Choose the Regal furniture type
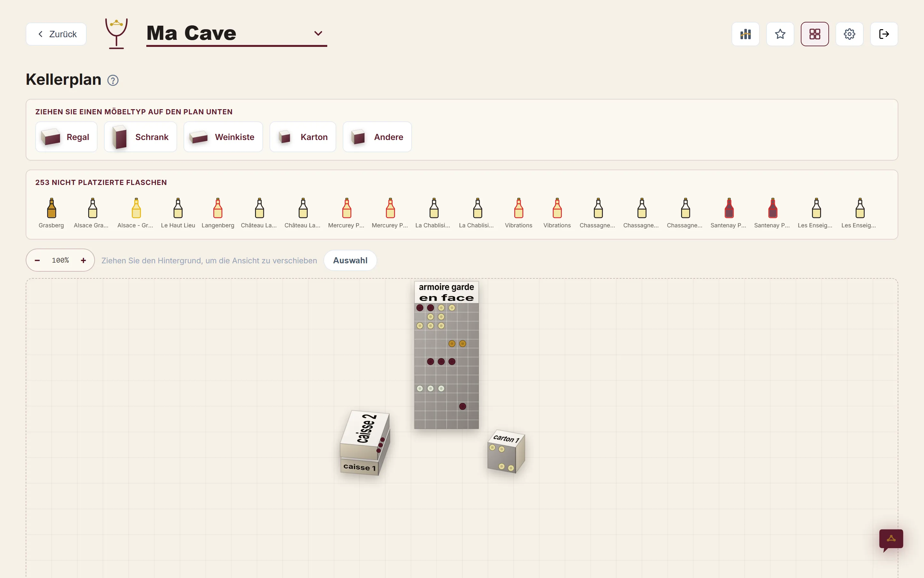 click(66, 137)
